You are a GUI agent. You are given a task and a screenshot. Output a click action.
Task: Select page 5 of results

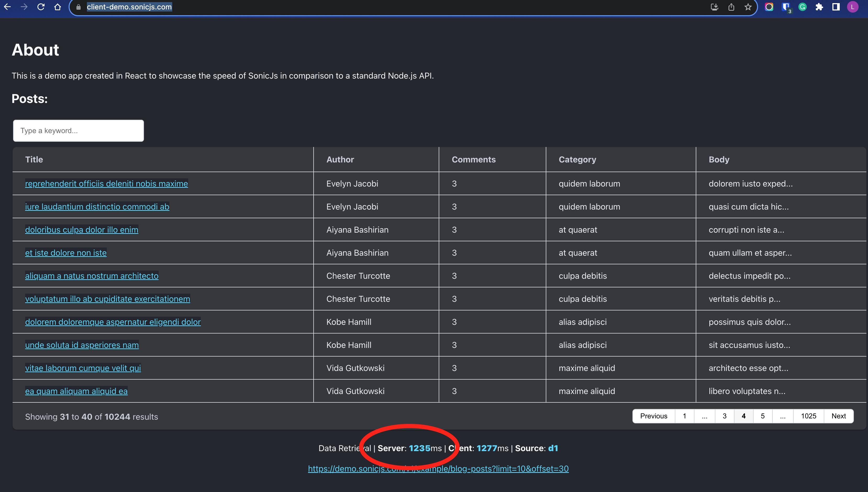pyautogui.click(x=763, y=416)
